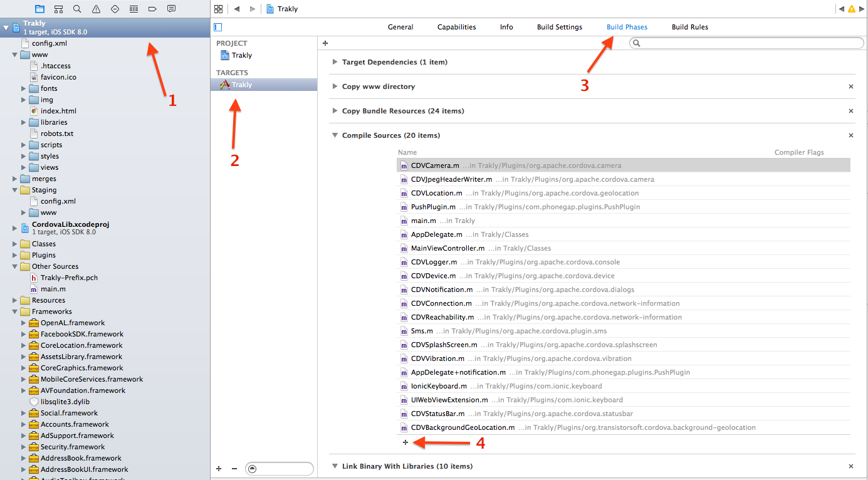The image size is (868, 480).
Task: Remove the Copy www directory phase
Action: pyautogui.click(x=851, y=86)
